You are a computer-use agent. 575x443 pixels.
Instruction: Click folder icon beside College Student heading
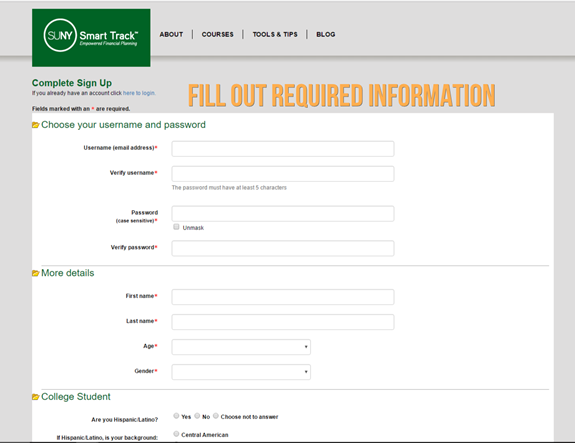pyautogui.click(x=36, y=397)
